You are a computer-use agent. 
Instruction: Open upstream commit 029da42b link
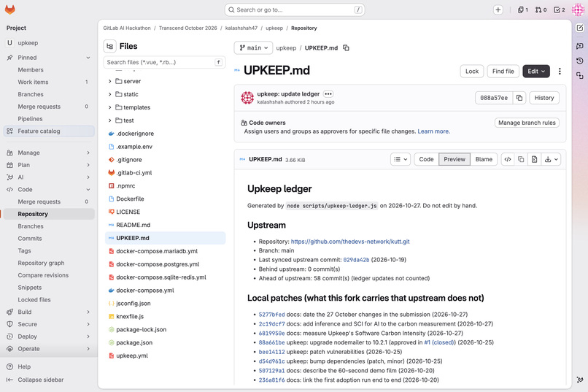356,260
